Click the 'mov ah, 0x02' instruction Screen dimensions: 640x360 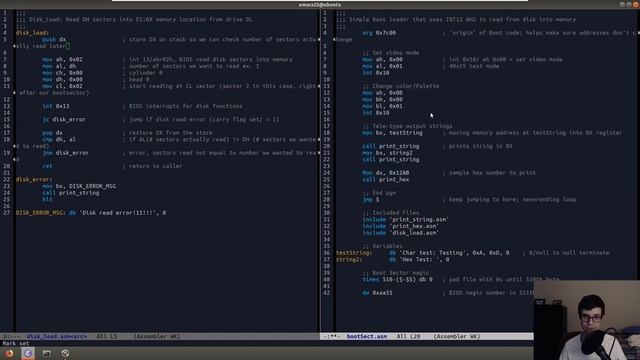click(62, 60)
